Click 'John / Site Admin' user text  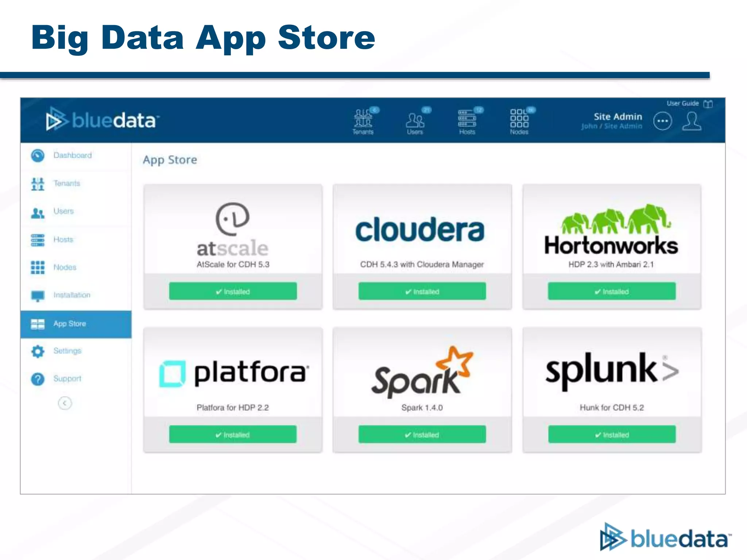coord(612,126)
